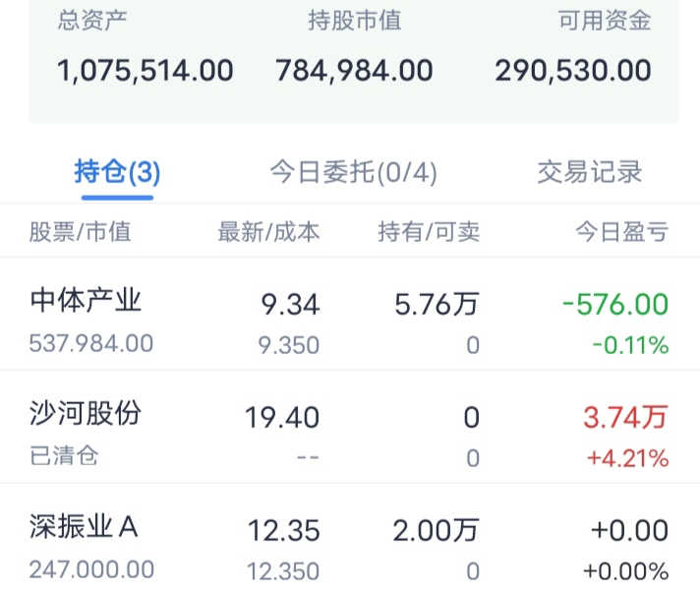Tap 深振业A latest price 12.35
Image resolution: width=700 pixels, height=590 pixels.
click(x=283, y=531)
